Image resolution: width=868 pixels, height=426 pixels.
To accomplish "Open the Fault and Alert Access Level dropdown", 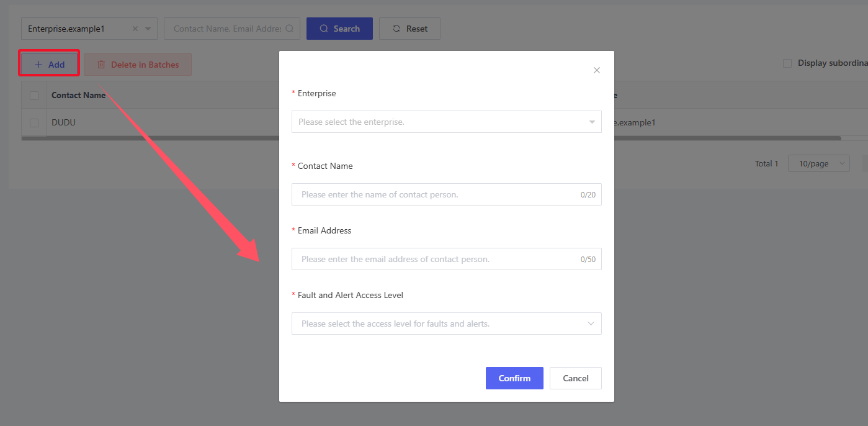I will [446, 324].
